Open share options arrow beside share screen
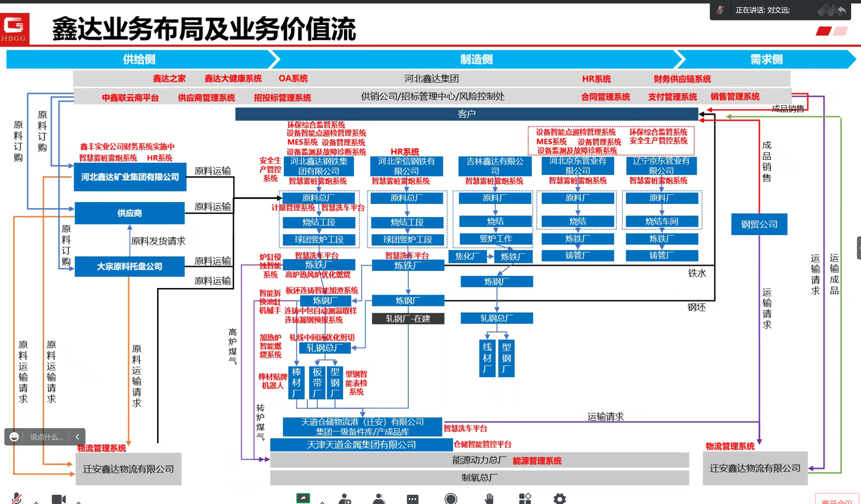Screen dimensions: 861x504 tap(322, 502)
